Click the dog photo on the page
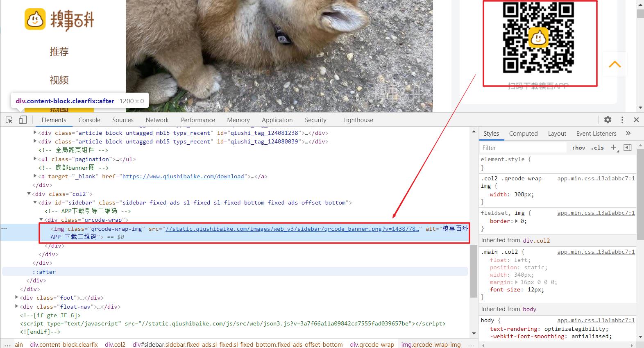 (279, 56)
